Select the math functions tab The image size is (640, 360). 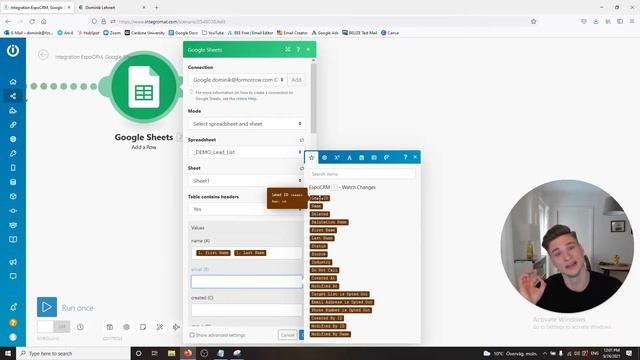[x=337, y=158]
